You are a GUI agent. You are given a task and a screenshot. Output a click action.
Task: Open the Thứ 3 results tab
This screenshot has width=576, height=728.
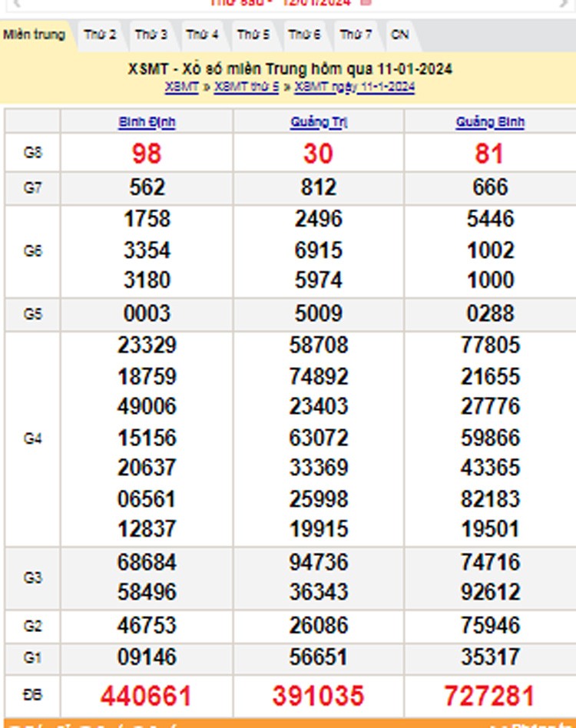pyautogui.click(x=151, y=35)
